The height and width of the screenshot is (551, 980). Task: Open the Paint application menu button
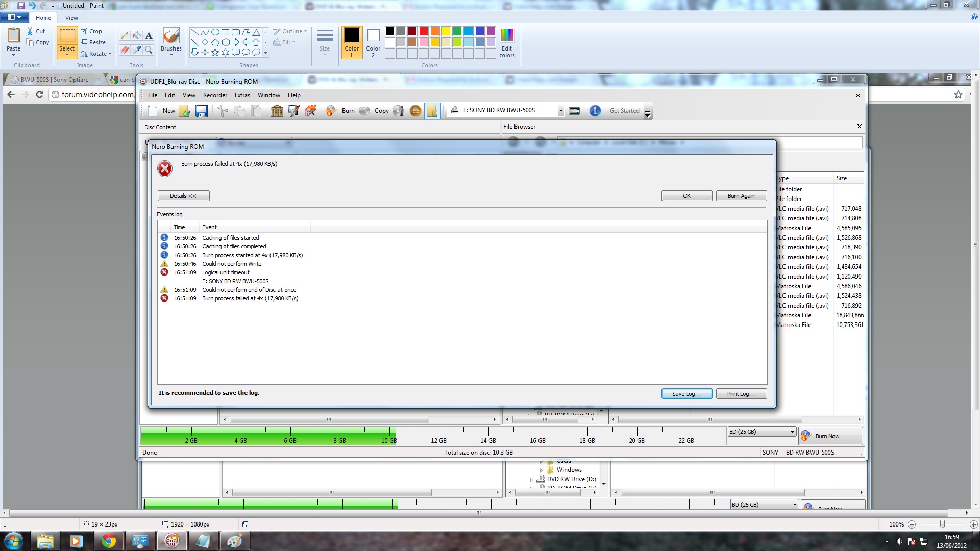(14, 17)
